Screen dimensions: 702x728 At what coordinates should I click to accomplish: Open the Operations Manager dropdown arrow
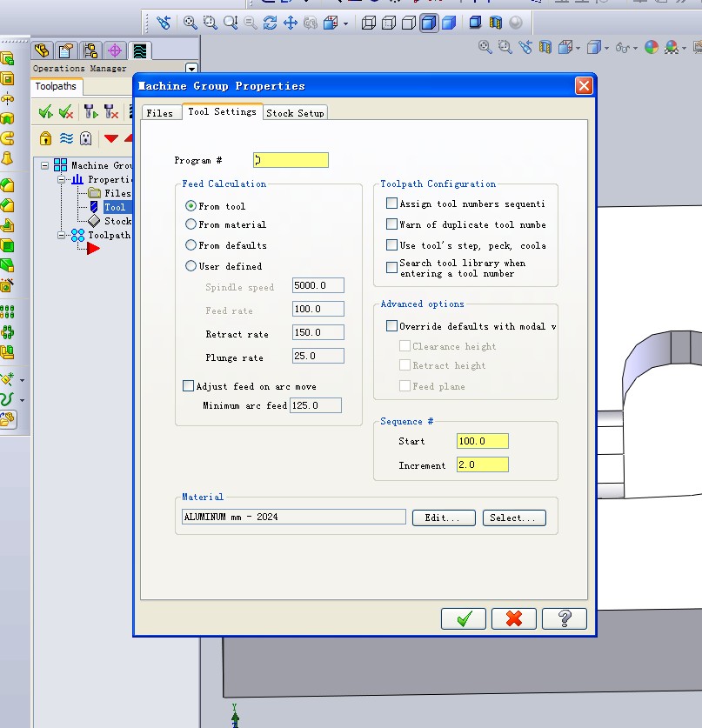(191, 69)
